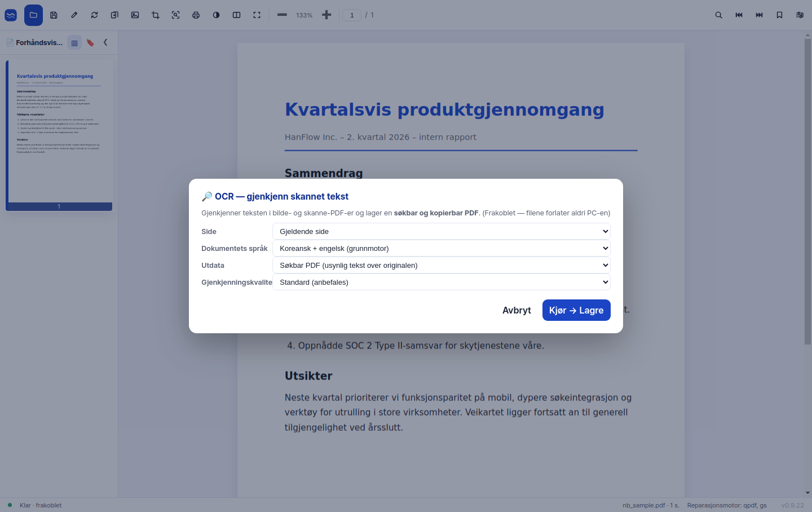Click the Forhåndsvis... sidebar title
The height and width of the screenshot is (512, 812).
pos(39,43)
